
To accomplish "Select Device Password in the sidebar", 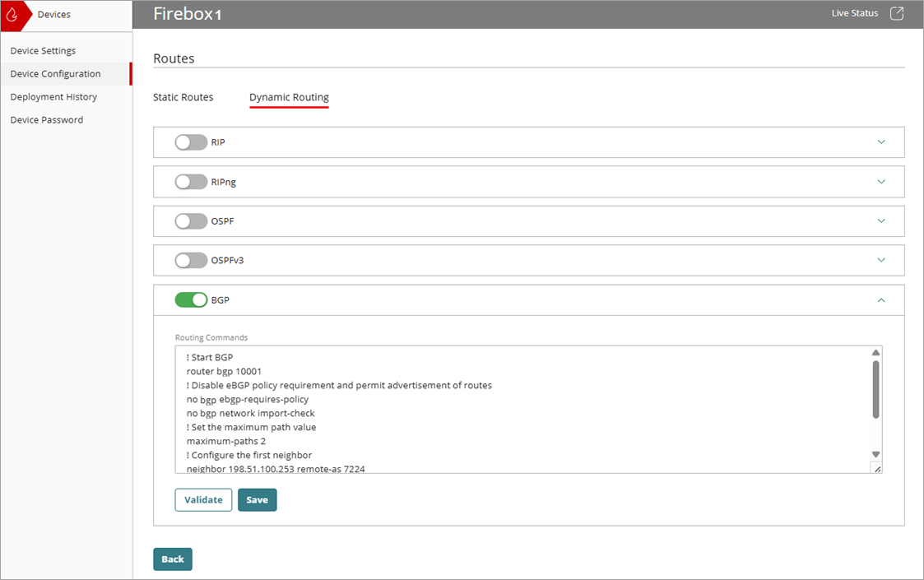I will click(46, 119).
